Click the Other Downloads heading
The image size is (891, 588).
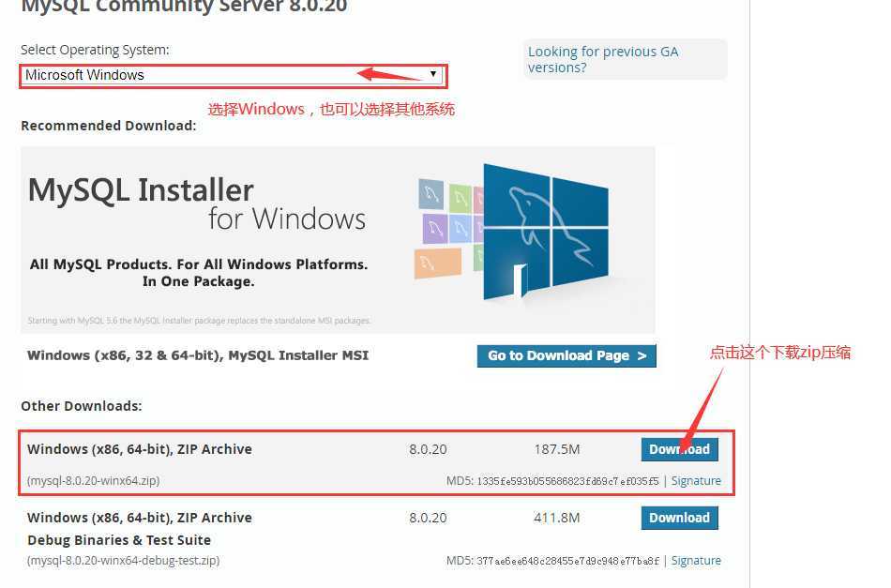[x=82, y=406]
